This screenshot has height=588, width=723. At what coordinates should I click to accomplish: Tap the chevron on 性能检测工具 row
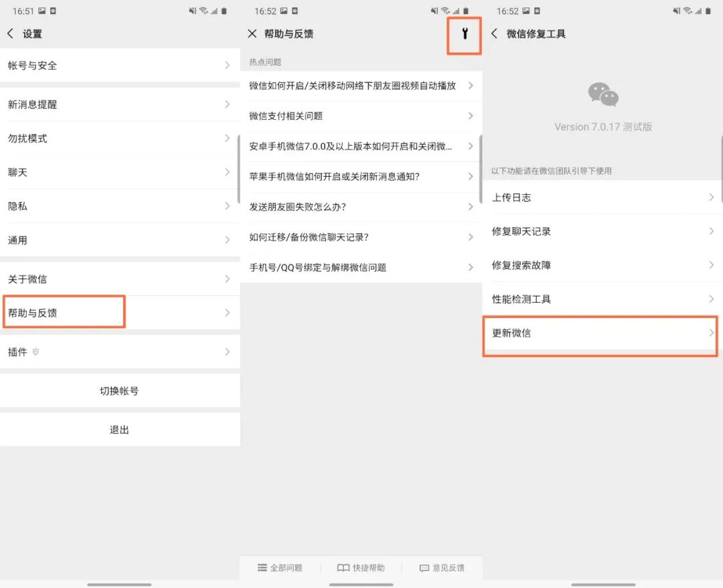click(712, 299)
